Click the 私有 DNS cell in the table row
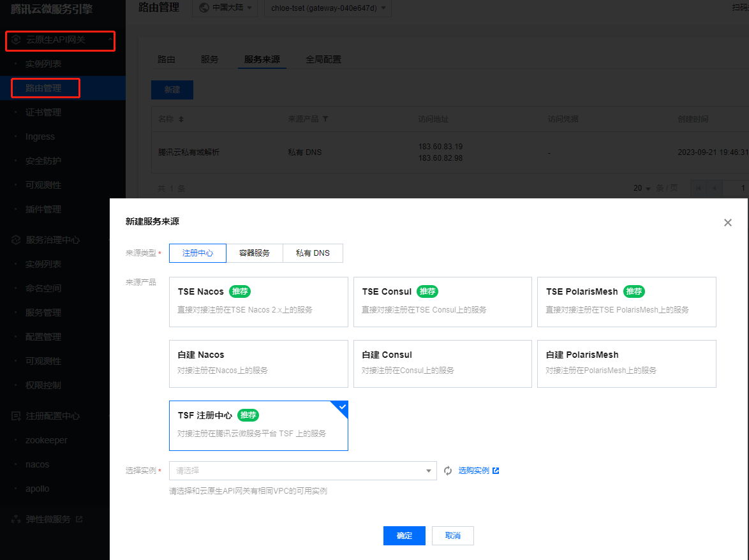The width and height of the screenshot is (749, 560). click(x=305, y=152)
